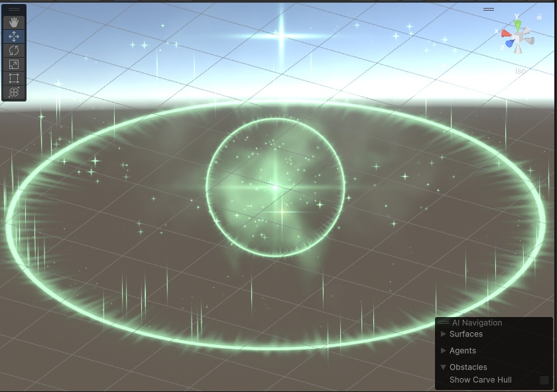Screen dimensions: 557x392
Task: Click the blue Z axis cone on the gizmo
Action: tap(509, 43)
